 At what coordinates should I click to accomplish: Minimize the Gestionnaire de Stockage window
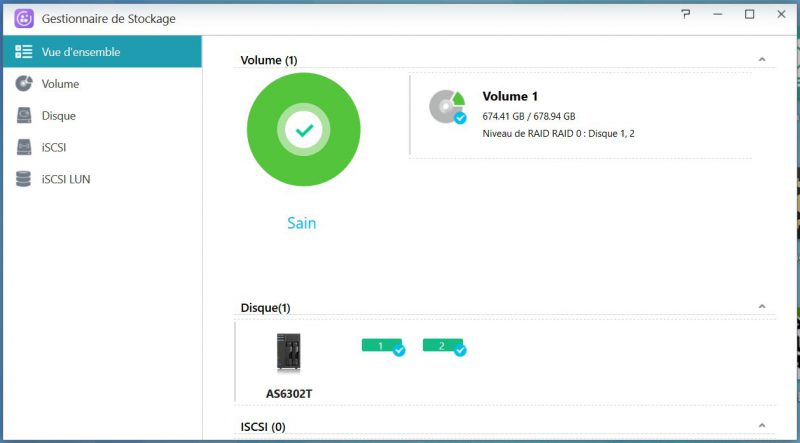click(x=718, y=14)
